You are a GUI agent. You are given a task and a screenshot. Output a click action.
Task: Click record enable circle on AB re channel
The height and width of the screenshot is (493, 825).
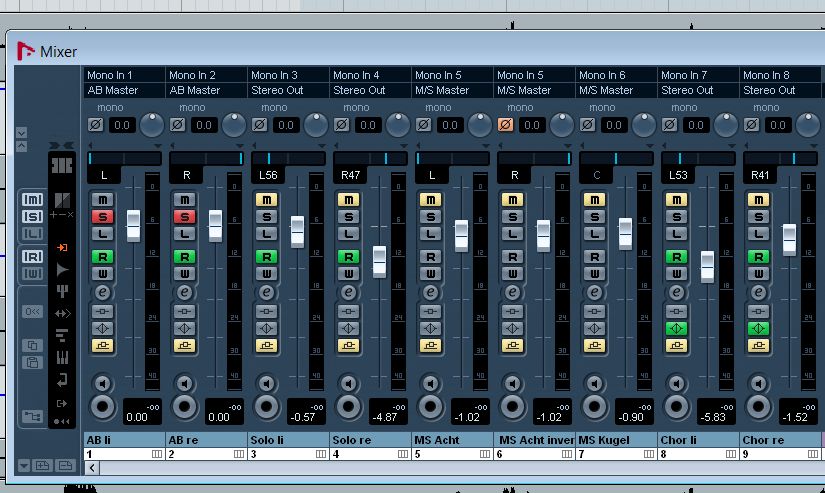184,407
